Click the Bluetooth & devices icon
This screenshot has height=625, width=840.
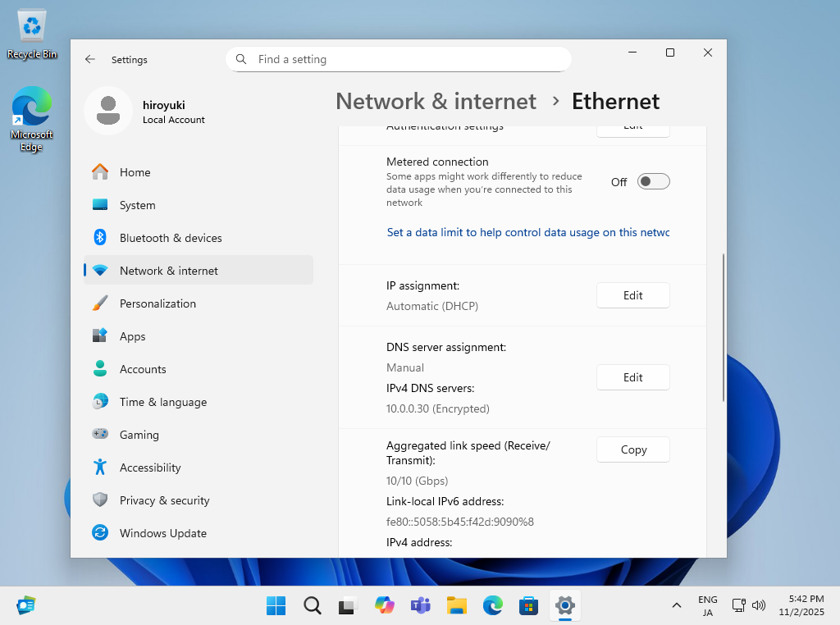tap(100, 238)
